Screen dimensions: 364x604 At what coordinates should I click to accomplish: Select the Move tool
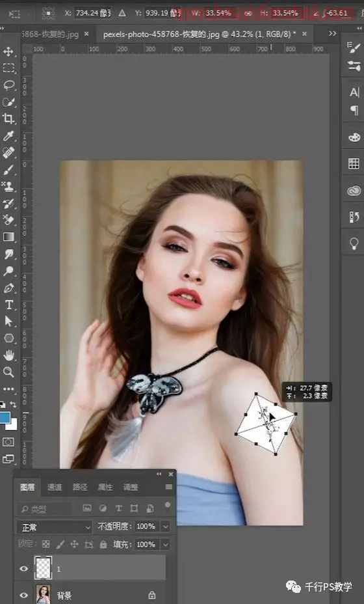tap(8, 51)
